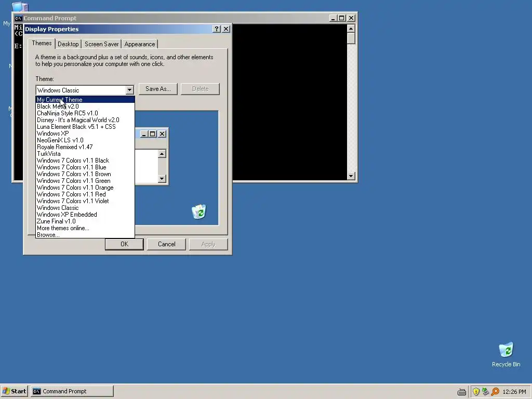Screen dimensions: 532x399
Task: Click the Safely Remove Hardware tray icon
Action: tap(486, 392)
